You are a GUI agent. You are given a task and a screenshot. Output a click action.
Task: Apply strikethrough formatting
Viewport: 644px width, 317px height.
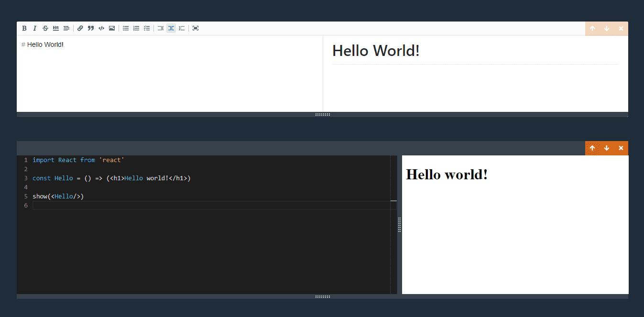tap(45, 28)
